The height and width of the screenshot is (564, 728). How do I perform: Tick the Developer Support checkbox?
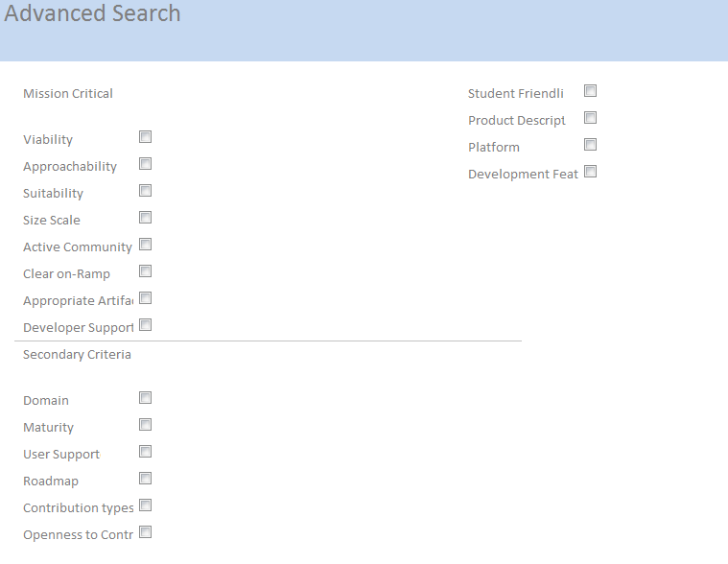[146, 325]
